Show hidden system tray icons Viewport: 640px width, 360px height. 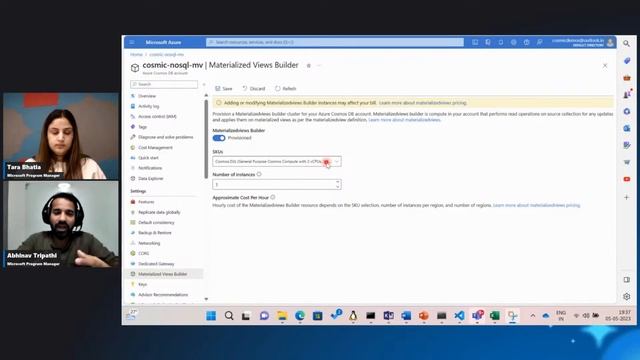coord(533,316)
